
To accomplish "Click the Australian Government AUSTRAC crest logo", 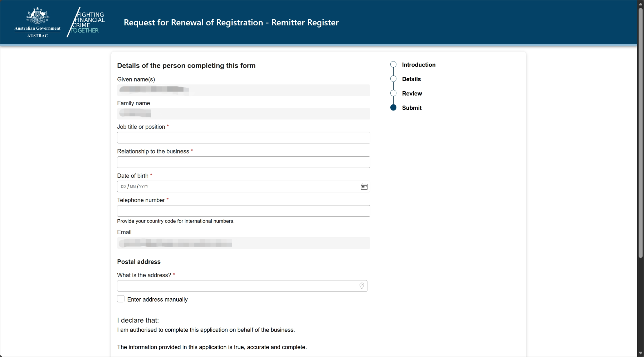I will [x=38, y=23].
